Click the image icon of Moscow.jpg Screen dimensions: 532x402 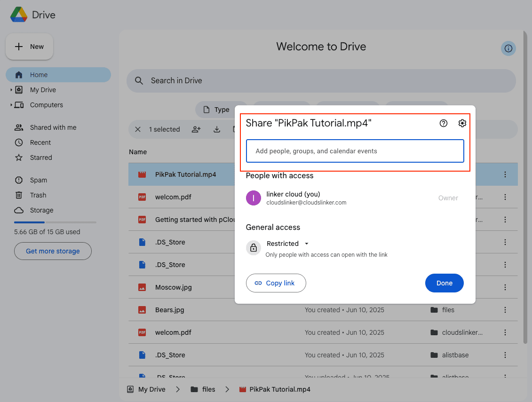[x=142, y=287]
